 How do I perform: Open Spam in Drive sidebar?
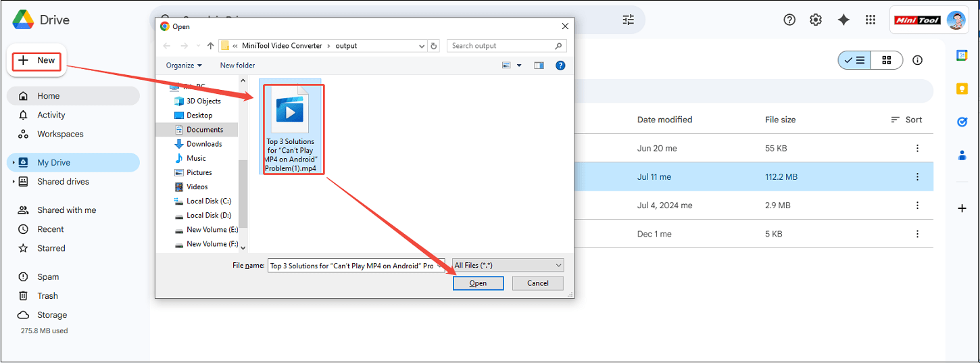pos(73,276)
